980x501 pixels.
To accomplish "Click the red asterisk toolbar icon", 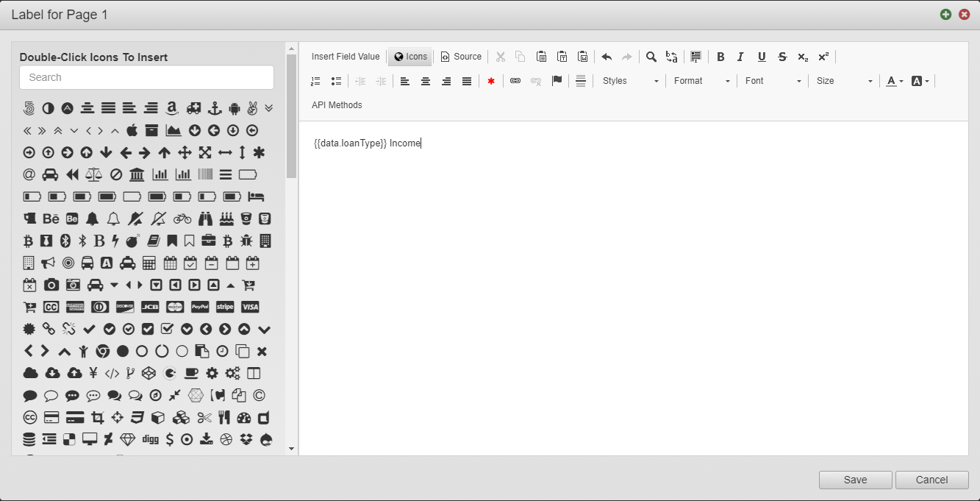I will click(491, 81).
